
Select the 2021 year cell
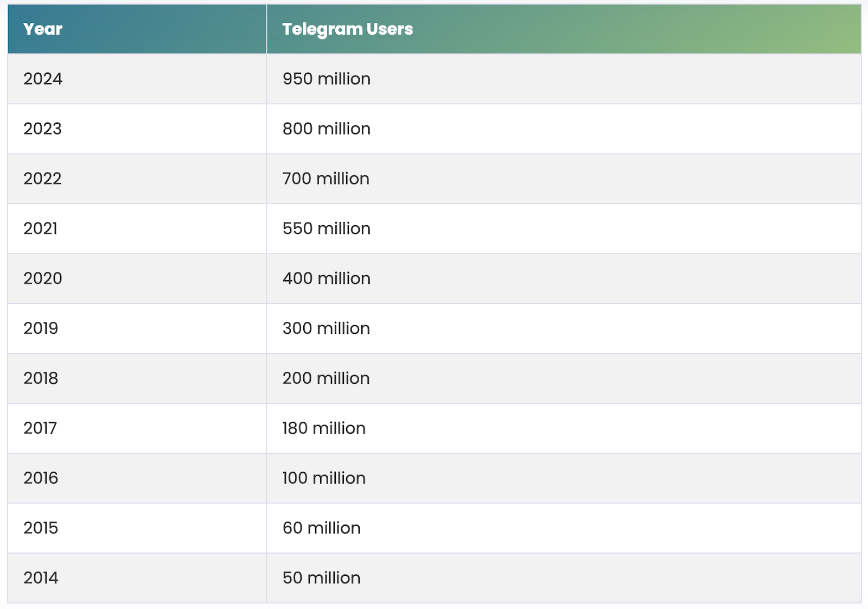click(x=40, y=229)
